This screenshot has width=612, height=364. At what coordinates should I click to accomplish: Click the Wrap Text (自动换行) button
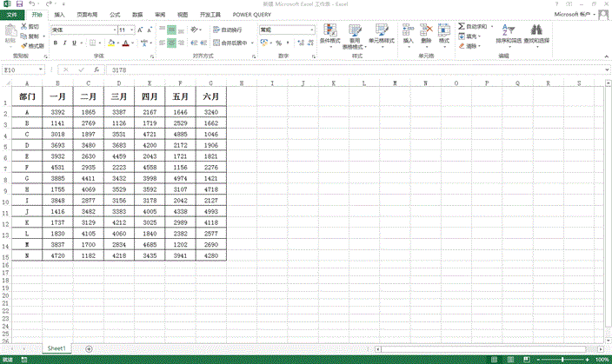228,30
